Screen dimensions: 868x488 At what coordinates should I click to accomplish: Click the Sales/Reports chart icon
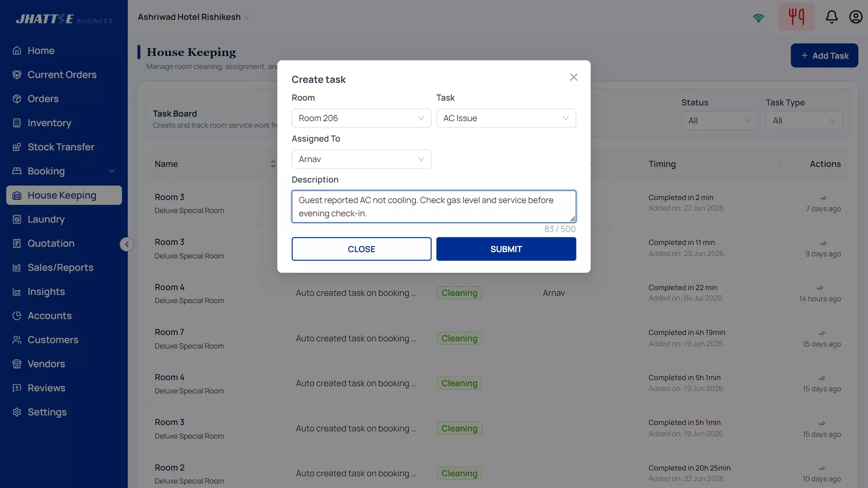click(x=17, y=267)
